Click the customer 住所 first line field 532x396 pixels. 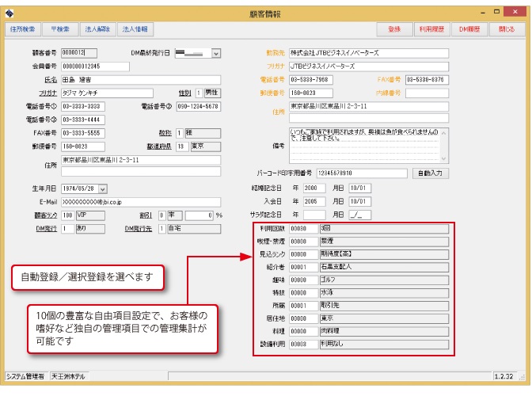coord(141,160)
